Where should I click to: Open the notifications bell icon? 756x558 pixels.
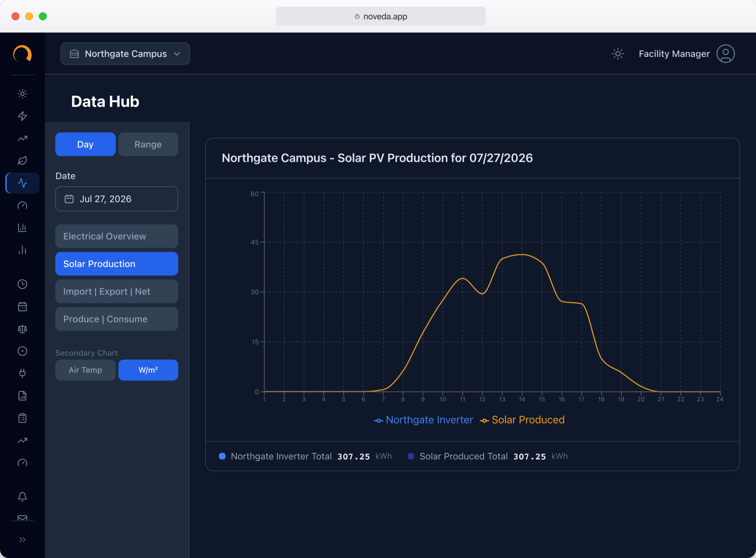(x=22, y=496)
